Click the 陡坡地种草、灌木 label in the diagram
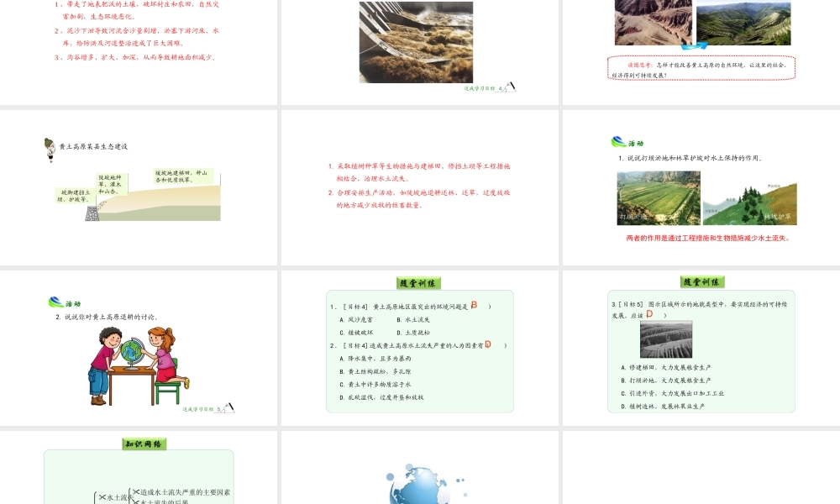 [x=111, y=184]
